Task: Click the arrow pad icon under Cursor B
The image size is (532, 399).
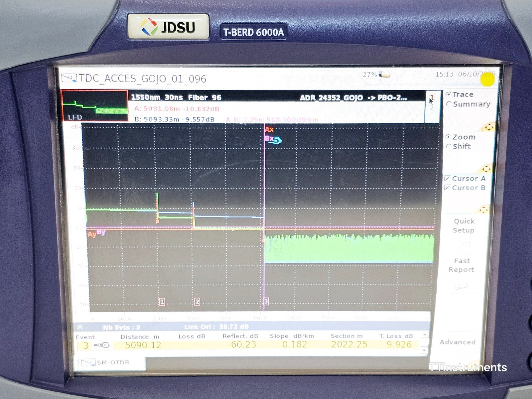Action: pos(483,209)
